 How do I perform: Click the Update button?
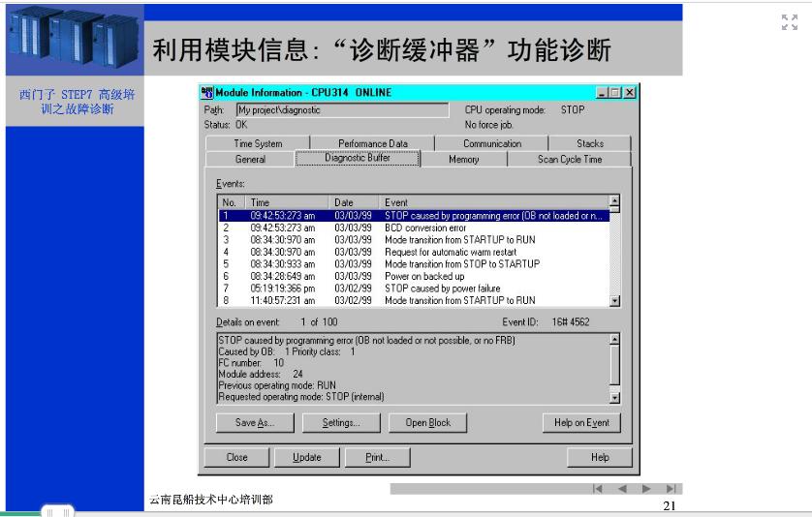(x=307, y=458)
